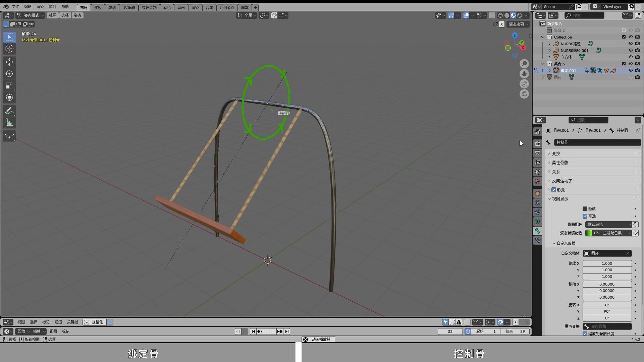Hide NURBS路径 using its eye toggle
This screenshot has width=644, height=362.
[631, 44]
